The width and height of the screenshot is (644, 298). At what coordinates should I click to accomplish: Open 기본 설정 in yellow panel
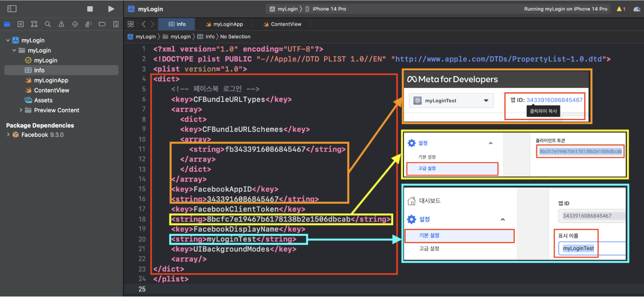coord(427,157)
